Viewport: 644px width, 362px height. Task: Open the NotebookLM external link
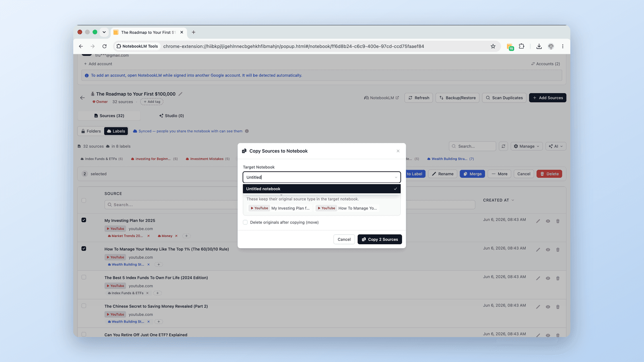pos(381,98)
